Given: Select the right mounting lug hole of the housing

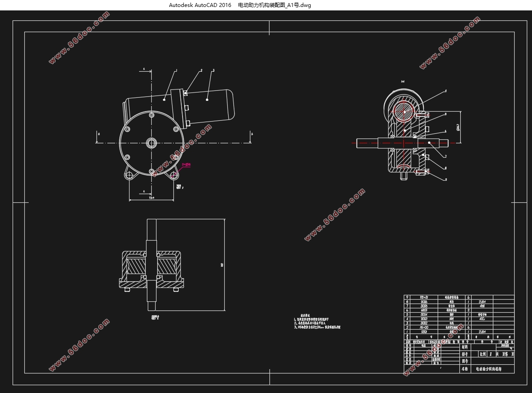Looking at the screenshot, I should (x=174, y=175).
